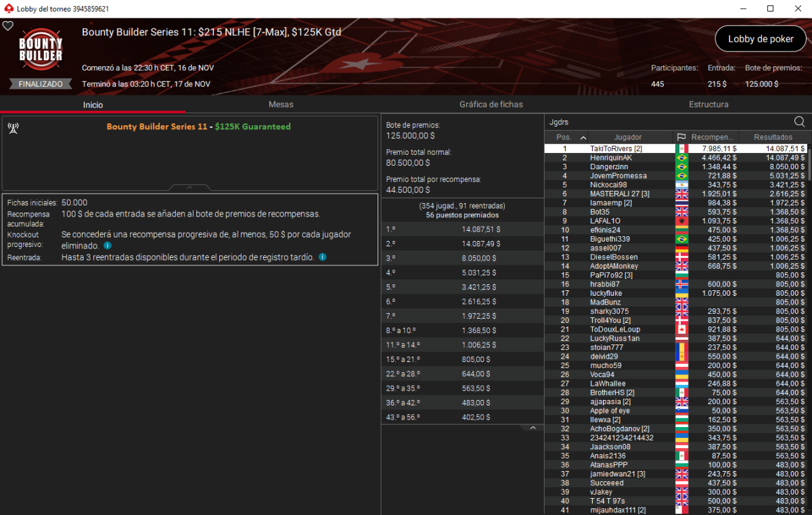This screenshot has width=812, height=515.
Task: Switch to the Mesas tab
Action: click(x=281, y=104)
